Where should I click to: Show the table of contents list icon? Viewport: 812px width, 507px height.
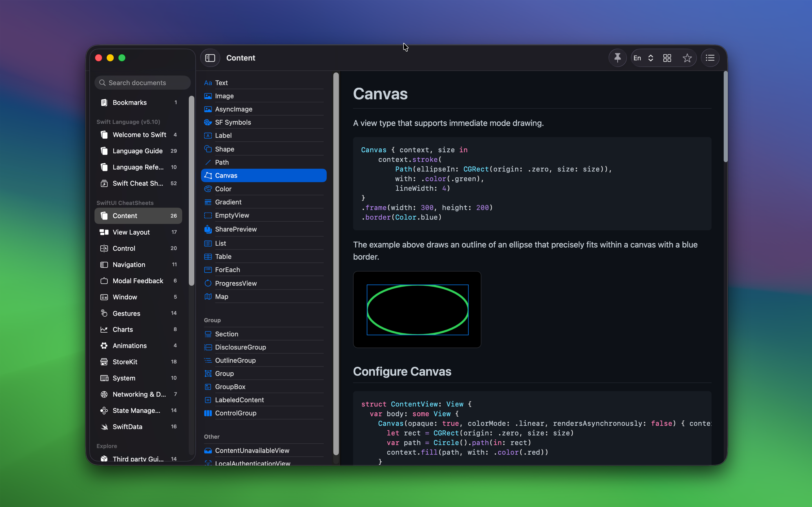(710, 58)
